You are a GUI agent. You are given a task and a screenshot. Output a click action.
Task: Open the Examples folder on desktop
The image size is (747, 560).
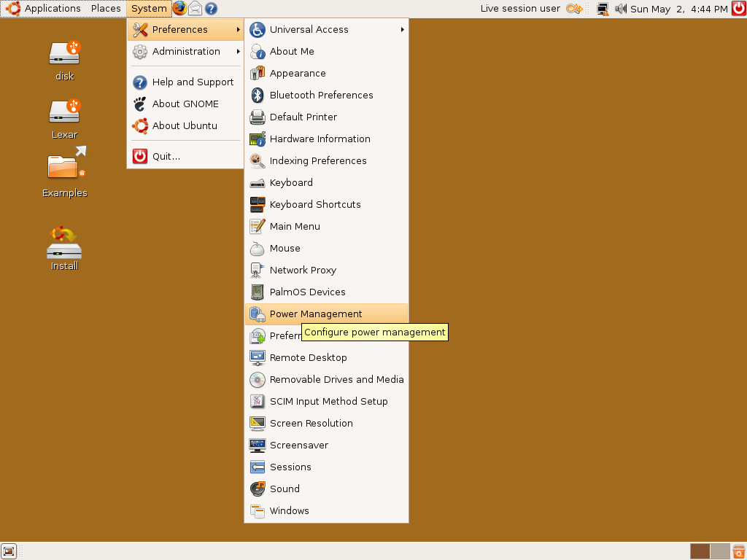65,173
